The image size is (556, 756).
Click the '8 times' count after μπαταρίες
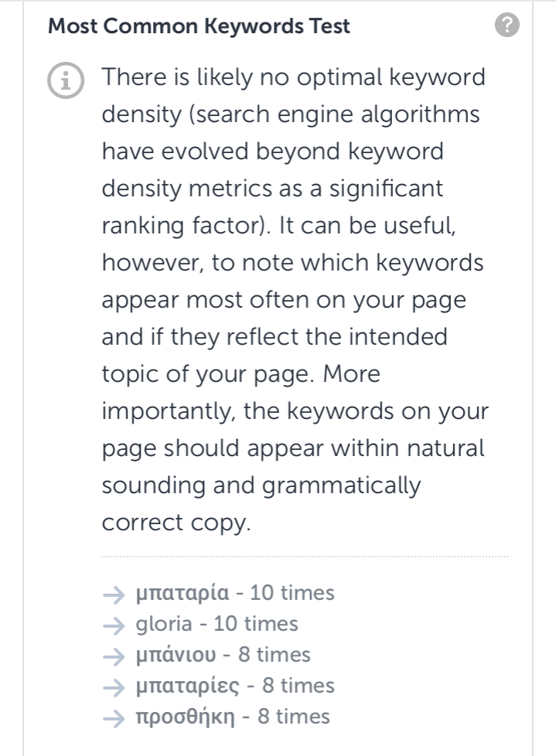(x=298, y=686)
